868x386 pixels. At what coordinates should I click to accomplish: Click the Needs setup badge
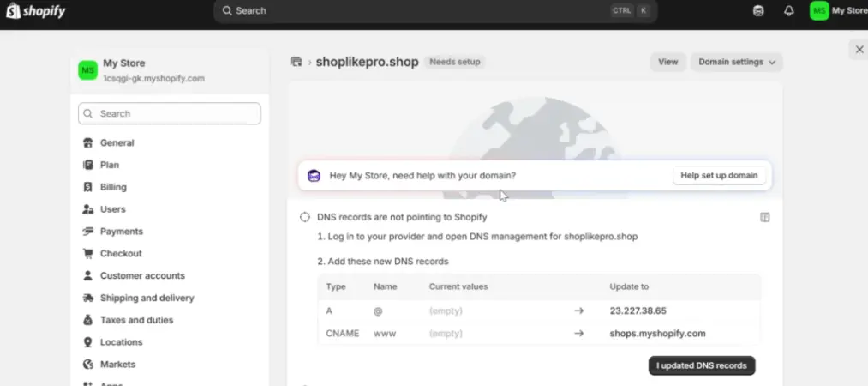pyautogui.click(x=454, y=62)
